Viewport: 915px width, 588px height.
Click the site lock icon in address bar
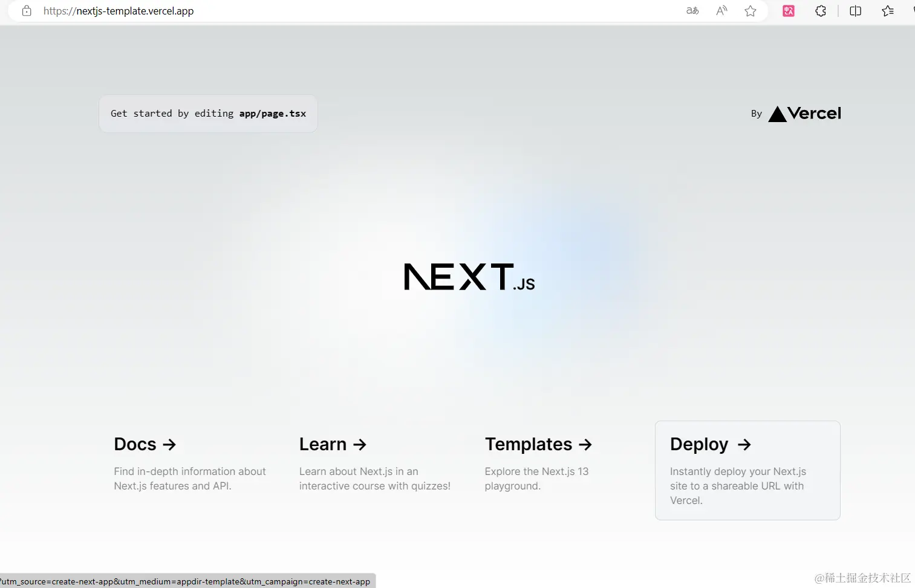27,11
